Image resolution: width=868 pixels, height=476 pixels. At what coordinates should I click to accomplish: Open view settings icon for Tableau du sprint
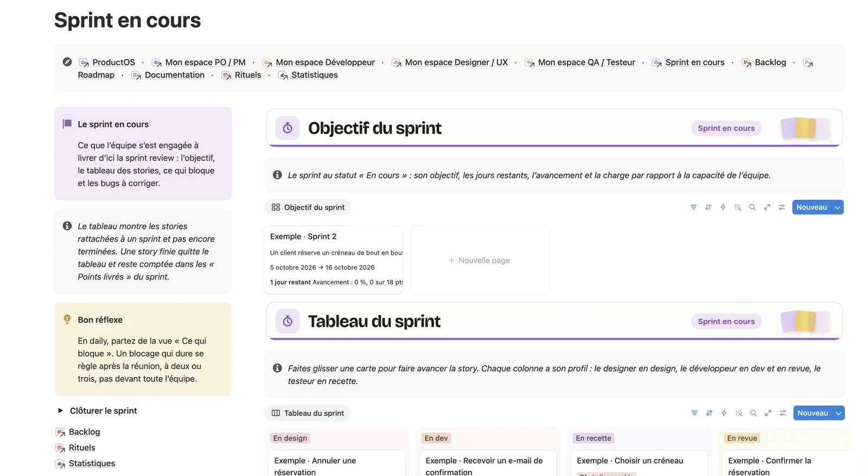coord(783,413)
